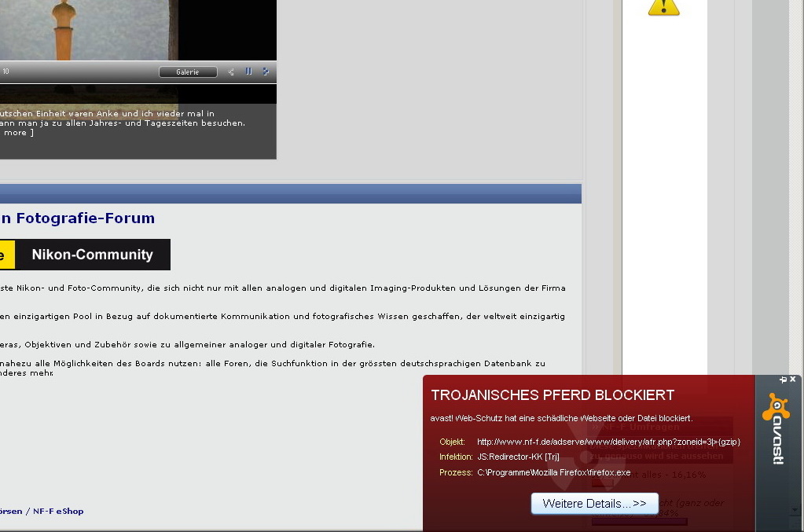Open Weitere Details in avast alert

(x=594, y=503)
